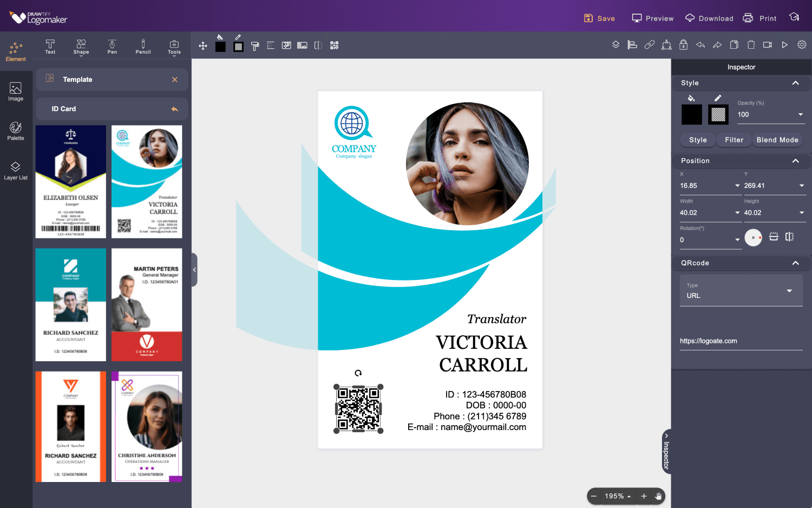812x508 pixels.
Task: Select the Text tool
Action: (x=50, y=47)
